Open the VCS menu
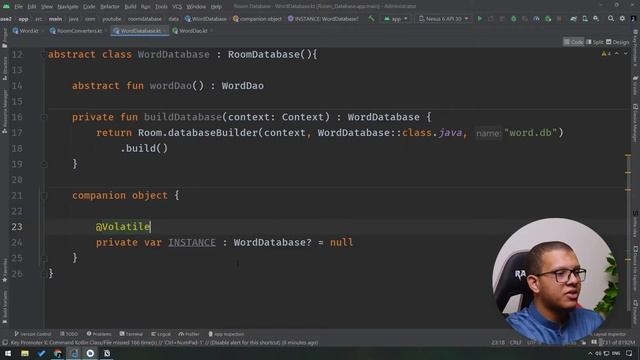The width and height of the screenshot is (640, 360). click(177, 7)
